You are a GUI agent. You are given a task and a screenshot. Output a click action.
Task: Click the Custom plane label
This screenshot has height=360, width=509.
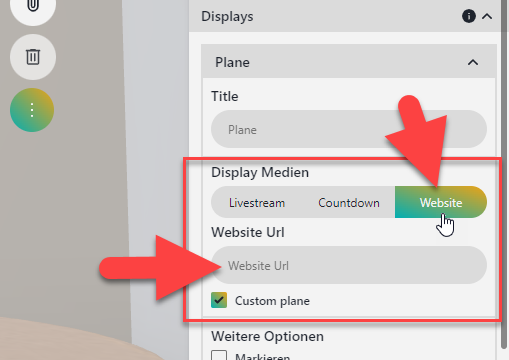[272, 301]
